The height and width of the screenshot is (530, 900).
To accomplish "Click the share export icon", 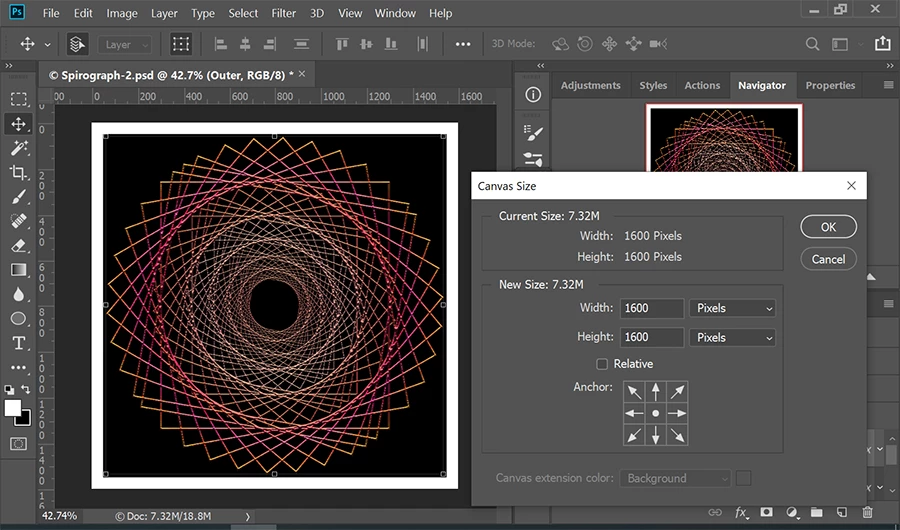I will [x=882, y=44].
